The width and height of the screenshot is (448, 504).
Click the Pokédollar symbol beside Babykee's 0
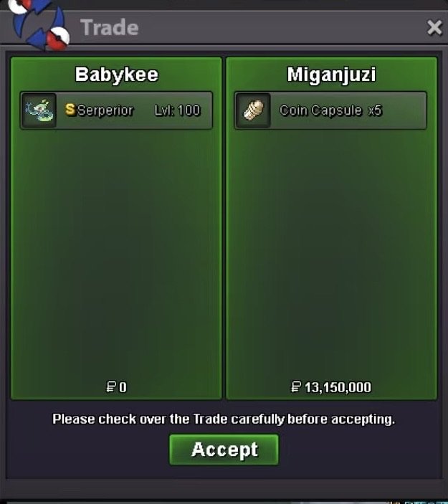point(111,386)
